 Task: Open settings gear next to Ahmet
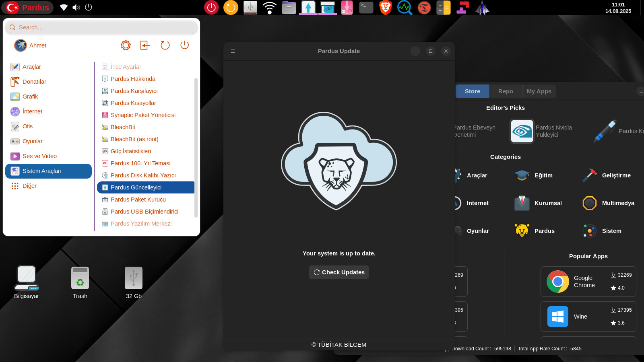click(126, 45)
